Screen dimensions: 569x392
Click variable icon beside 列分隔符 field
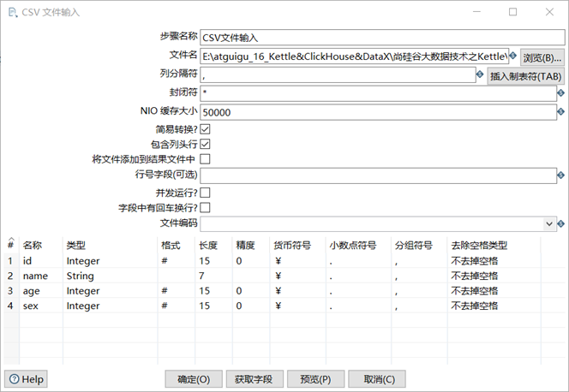(480, 74)
